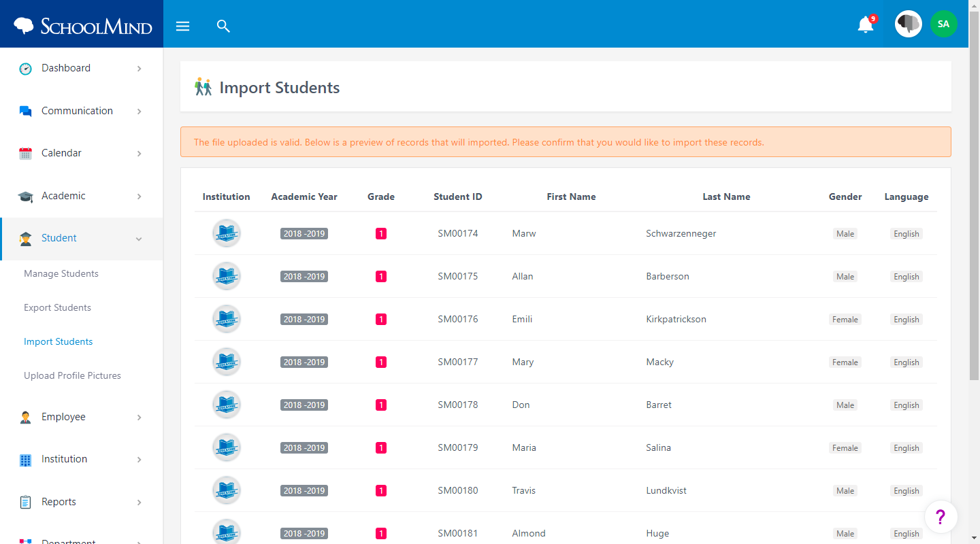Screen dimensions: 980x544
Task: Open the SA user profile avatar
Action: (x=943, y=24)
